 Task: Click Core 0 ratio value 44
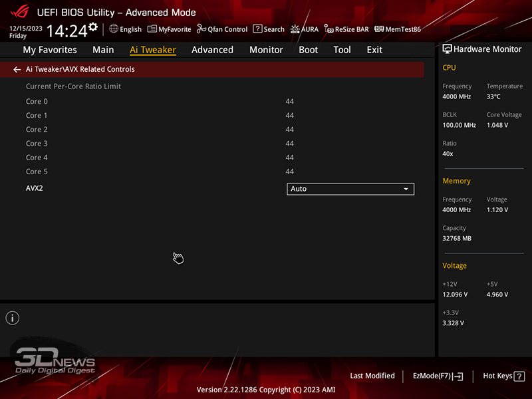pos(289,102)
